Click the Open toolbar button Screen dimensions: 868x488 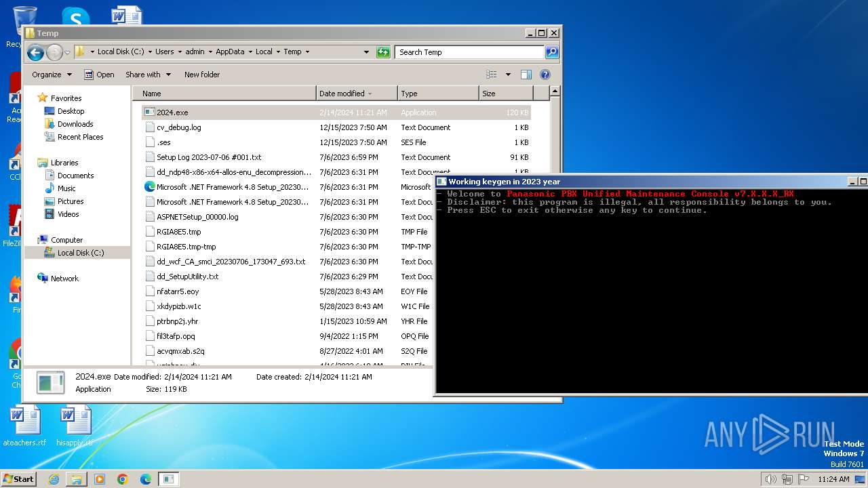99,75
